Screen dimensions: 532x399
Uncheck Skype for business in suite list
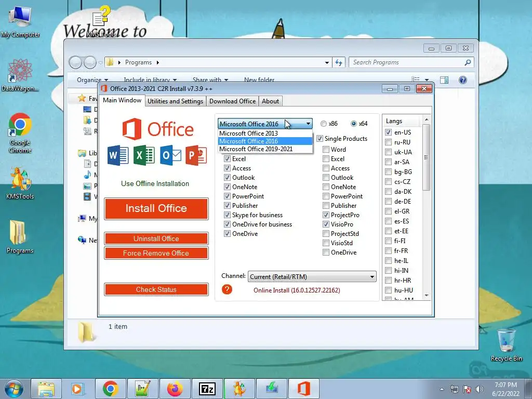(x=228, y=215)
